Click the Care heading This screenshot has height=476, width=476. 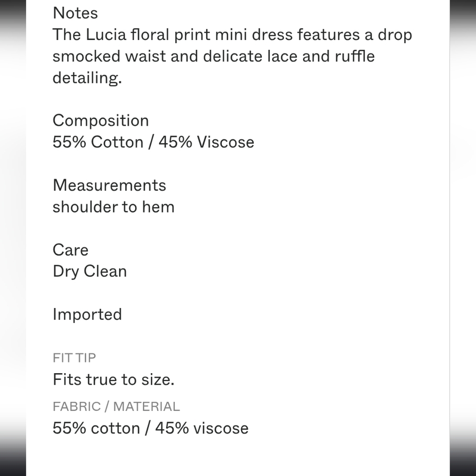coord(70,250)
